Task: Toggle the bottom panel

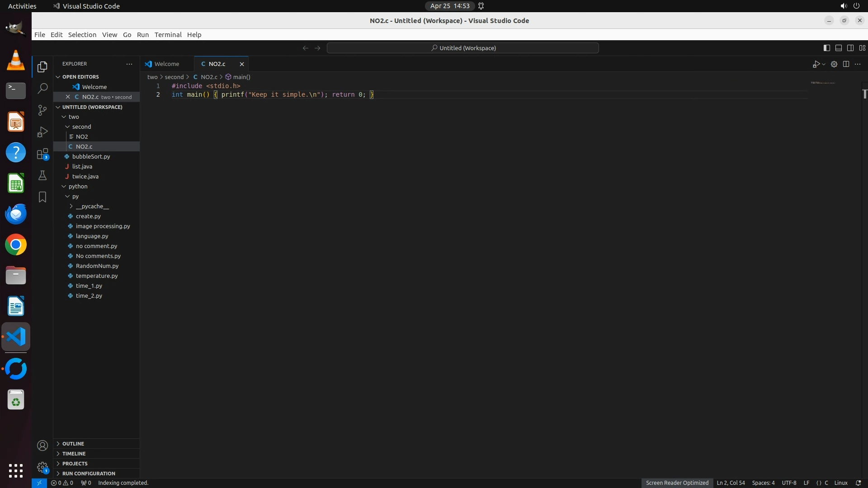Action: (x=838, y=48)
